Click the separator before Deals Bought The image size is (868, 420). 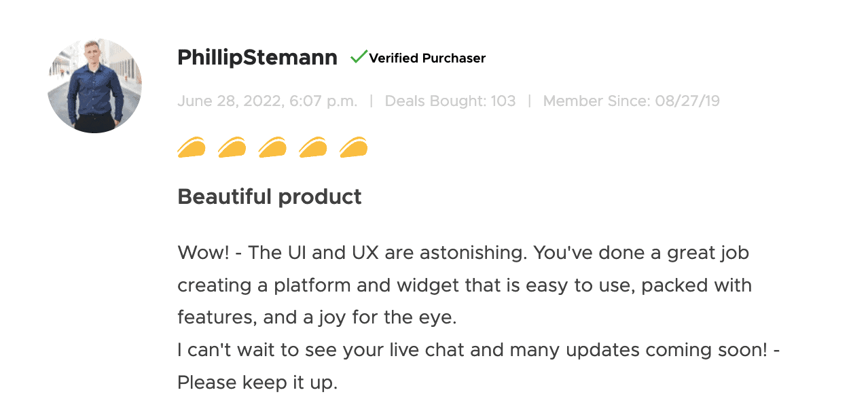point(372,101)
